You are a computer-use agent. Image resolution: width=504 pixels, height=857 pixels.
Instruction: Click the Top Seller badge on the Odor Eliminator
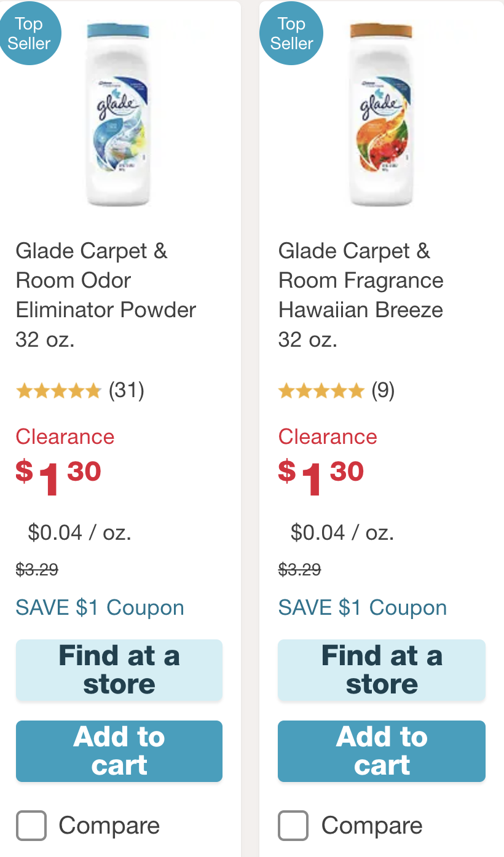tap(30, 33)
